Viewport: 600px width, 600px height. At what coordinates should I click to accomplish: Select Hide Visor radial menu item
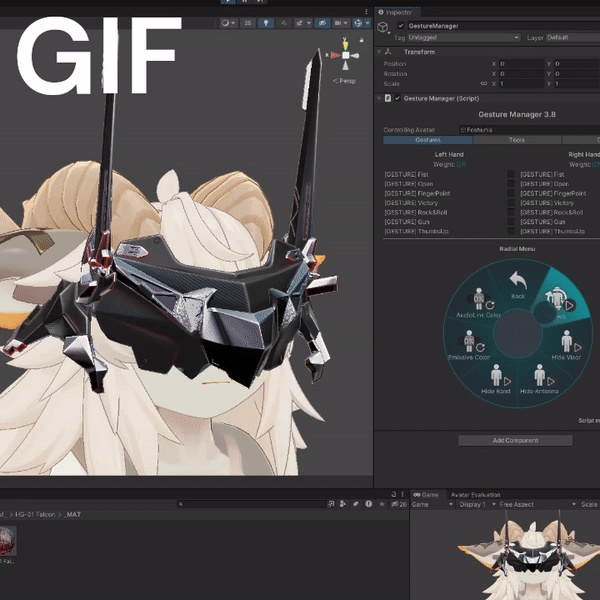click(566, 346)
